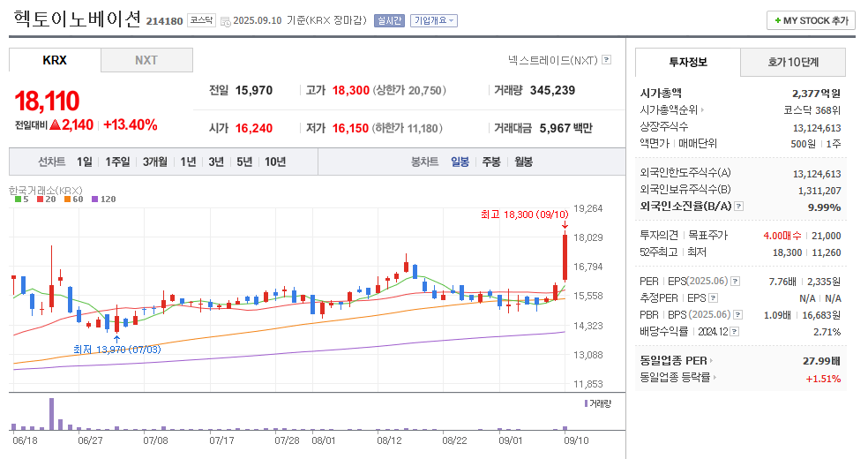This screenshot has height=459, width=868.
Task: Click the 넥스트레이드(NXT) link
Action: click(x=552, y=60)
